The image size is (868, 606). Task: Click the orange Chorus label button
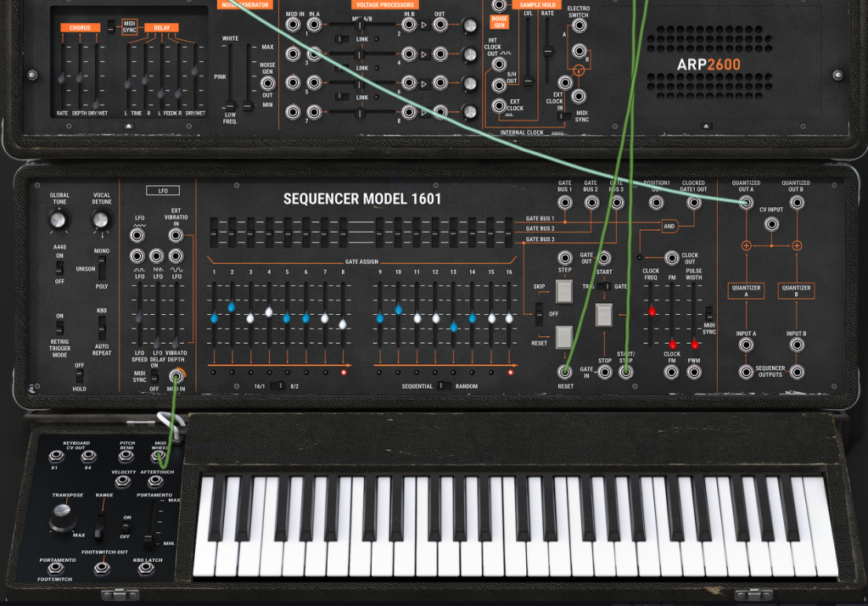81,27
